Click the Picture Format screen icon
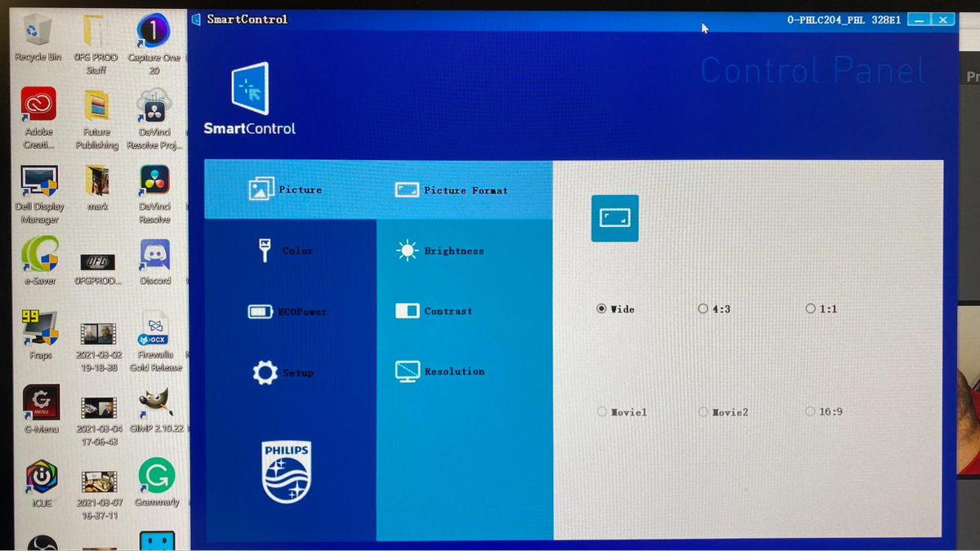The image size is (980, 551). coord(407,190)
